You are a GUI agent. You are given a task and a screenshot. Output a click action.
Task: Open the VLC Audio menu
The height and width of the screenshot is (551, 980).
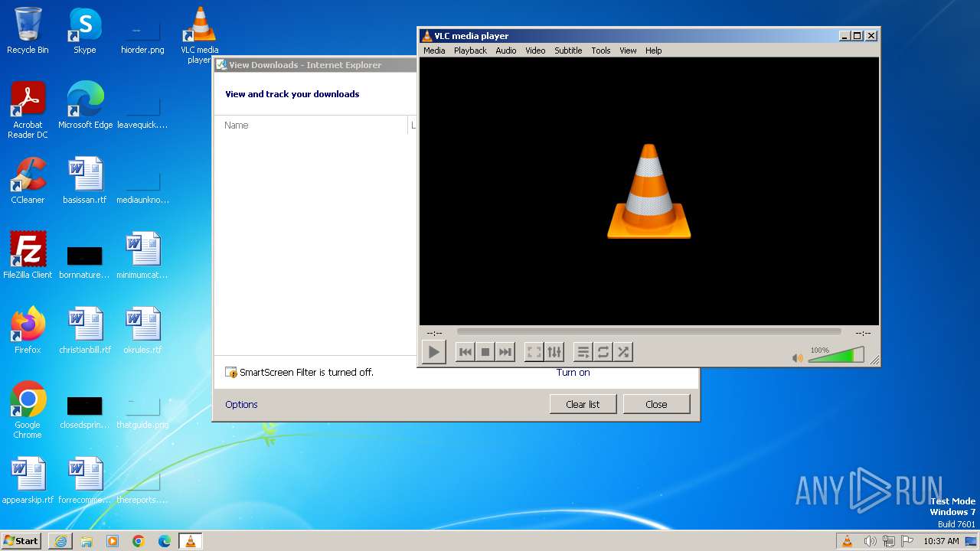pyautogui.click(x=506, y=51)
